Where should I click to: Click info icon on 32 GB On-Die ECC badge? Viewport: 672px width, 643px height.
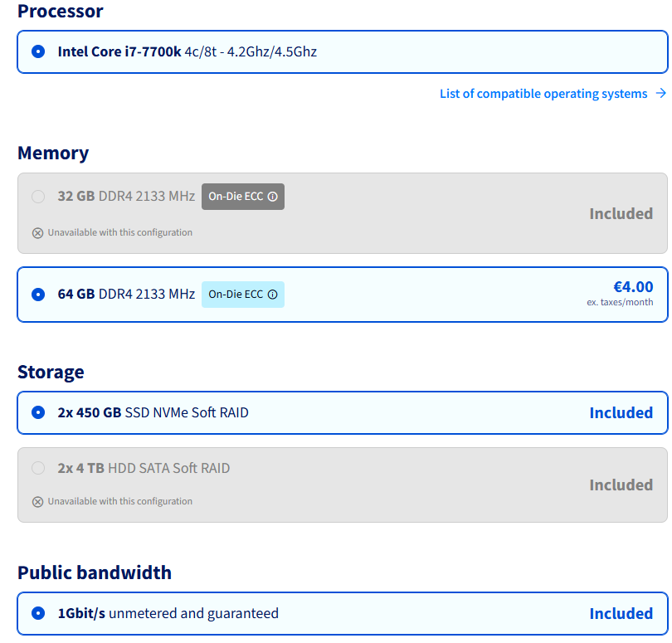click(272, 197)
